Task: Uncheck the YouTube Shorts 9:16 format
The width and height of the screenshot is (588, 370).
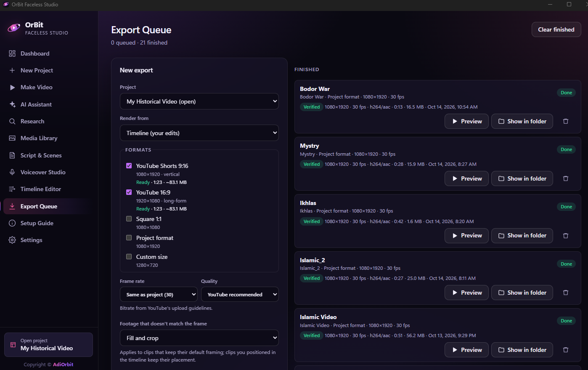Action: 129,166
